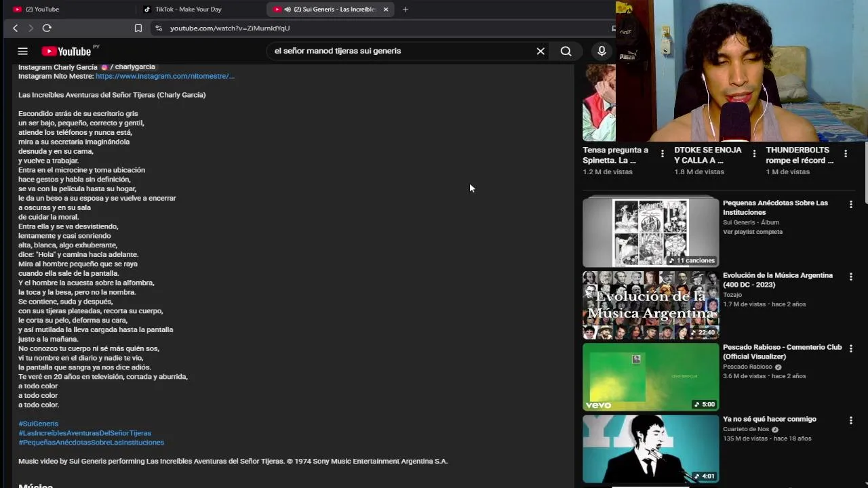This screenshot has height=488, width=868.
Task: Open a new browser tab
Action: (x=406, y=9)
